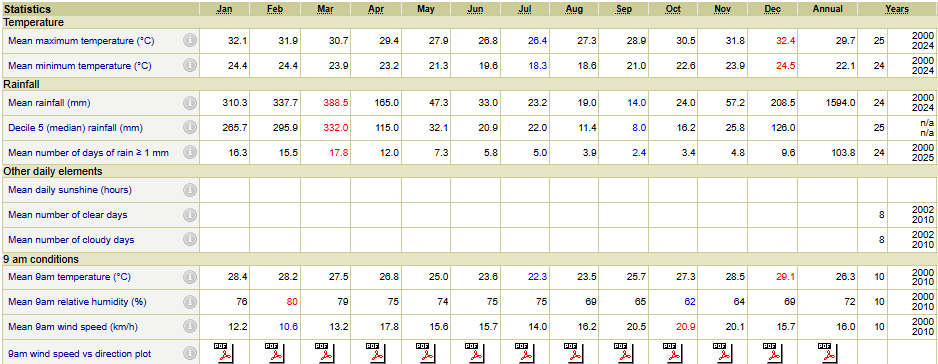Viewport: 938px width, 364px height.
Task: Open Mean 9am relative humidity link
Action: [x=77, y=302]
